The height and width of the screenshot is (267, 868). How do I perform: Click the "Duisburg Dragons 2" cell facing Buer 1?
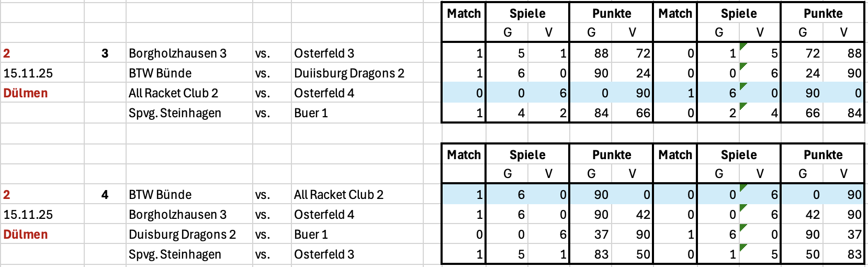click(182, 235)
